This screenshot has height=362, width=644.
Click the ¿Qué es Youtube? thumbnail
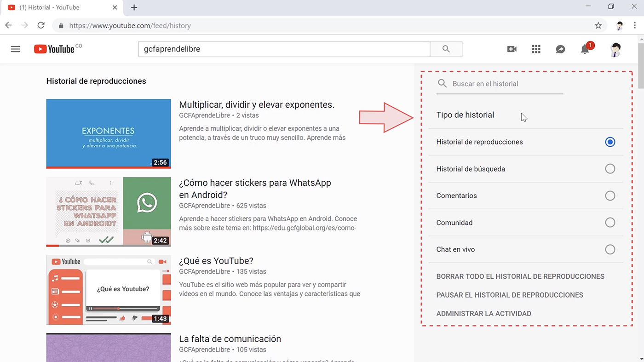pyautogui.click(x=109, y=290)
